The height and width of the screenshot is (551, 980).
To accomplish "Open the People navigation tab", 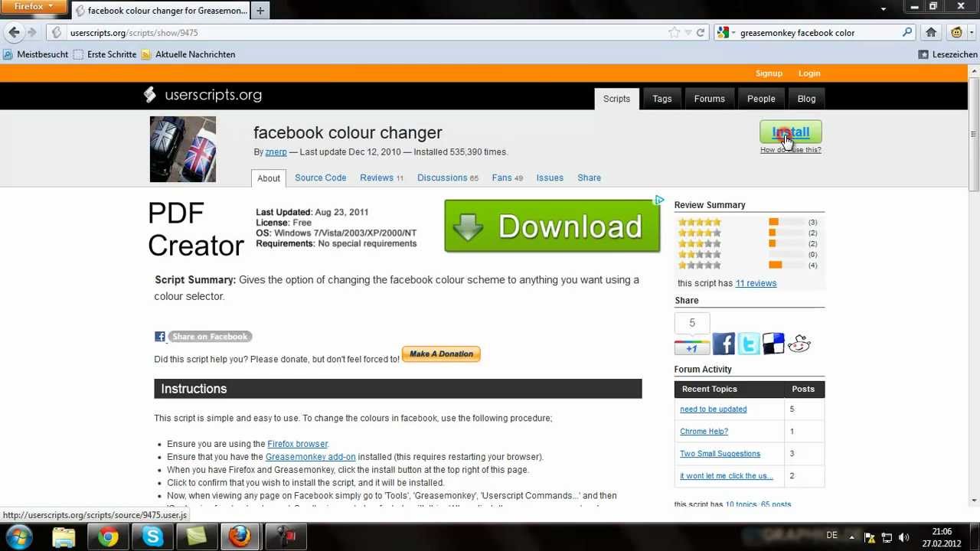I will [x=761, y=99].
